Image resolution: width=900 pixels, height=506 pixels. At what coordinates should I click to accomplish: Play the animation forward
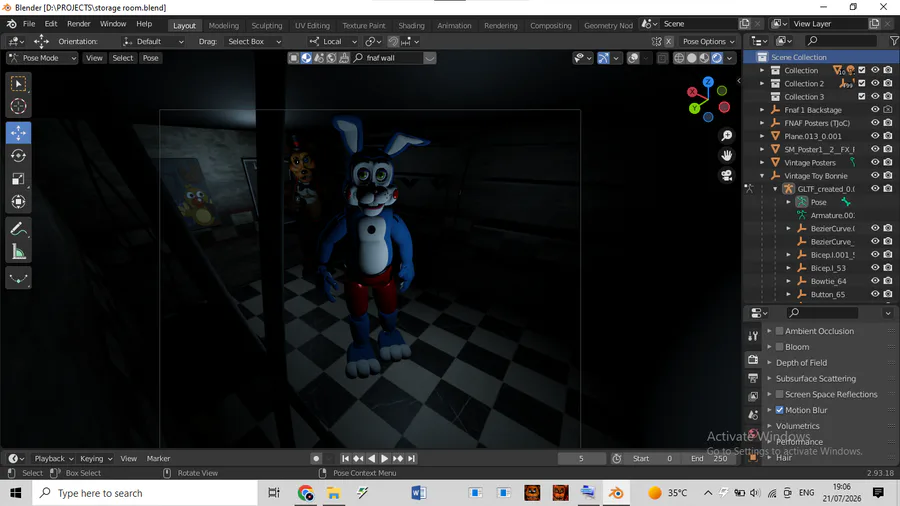385,458
